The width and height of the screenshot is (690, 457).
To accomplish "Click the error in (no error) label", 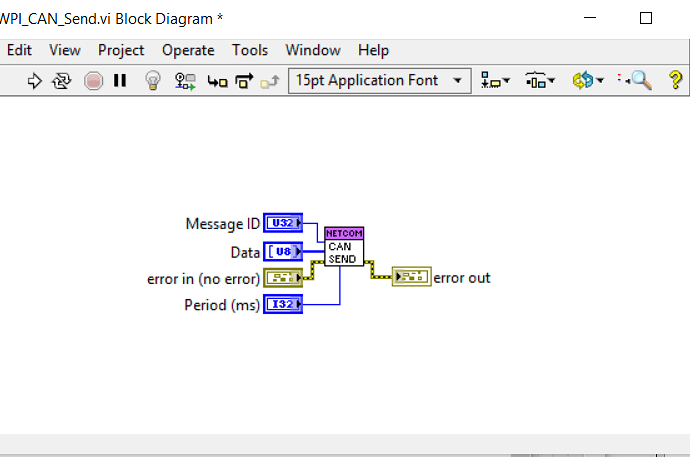I will tap(203, 279).
